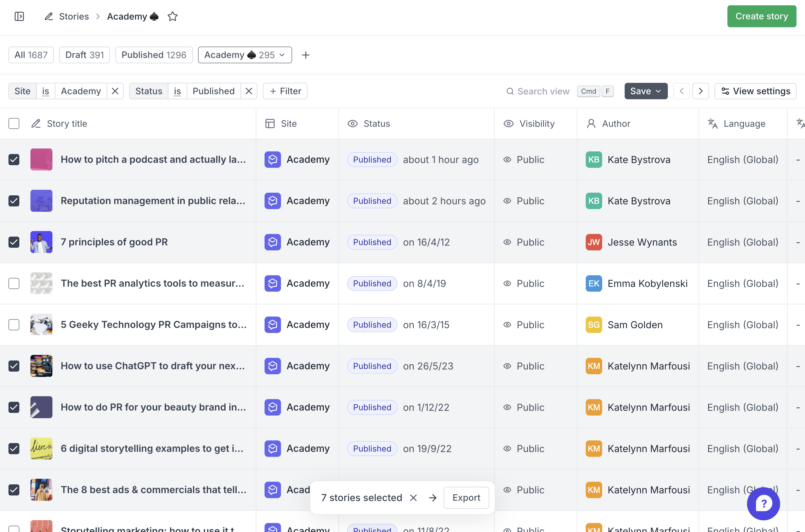
Task: Remove the Site is Academy filter
Action: point(115,91)
